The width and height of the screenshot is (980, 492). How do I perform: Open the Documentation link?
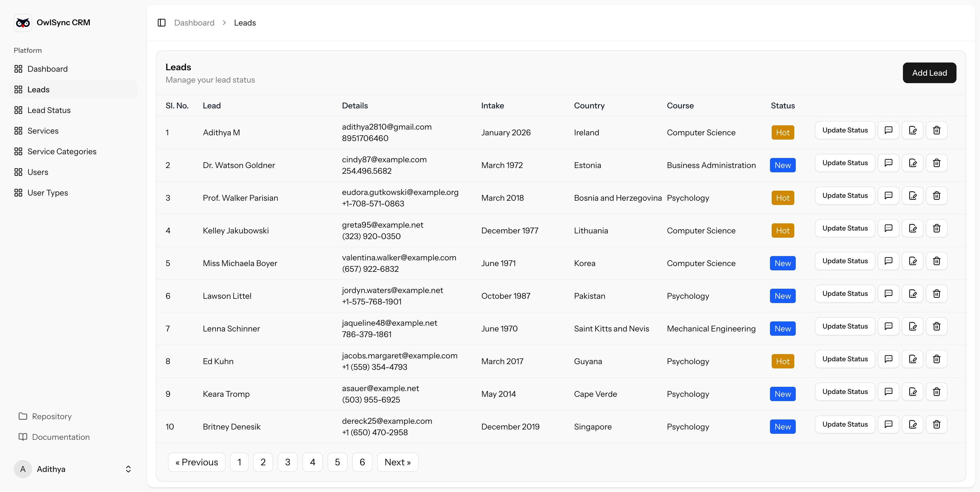pos(61,437)
